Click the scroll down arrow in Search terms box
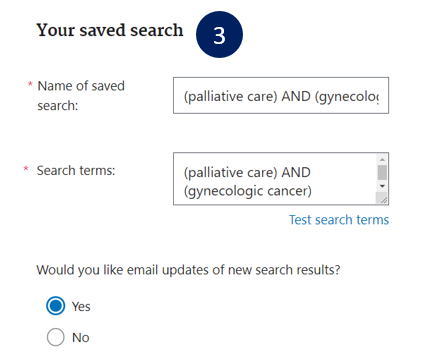 click(382, 186)
